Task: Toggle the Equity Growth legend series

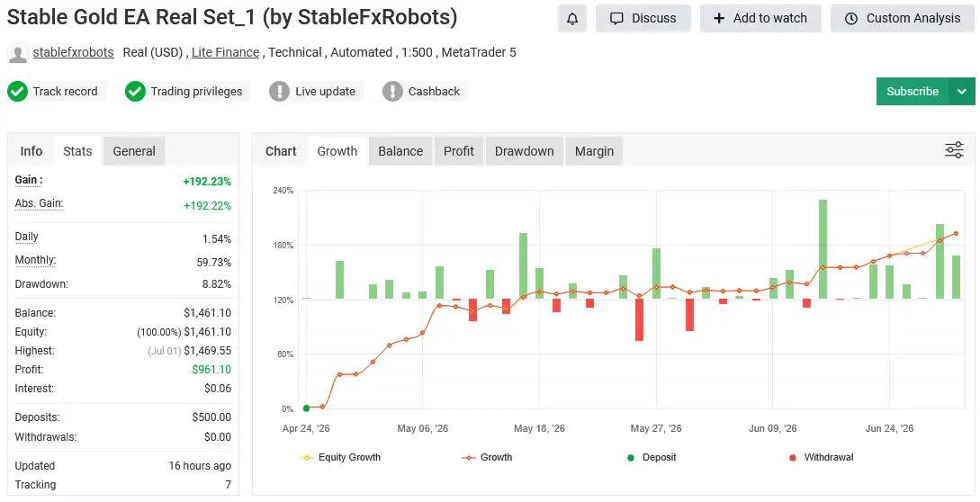Action: point(341,458)
